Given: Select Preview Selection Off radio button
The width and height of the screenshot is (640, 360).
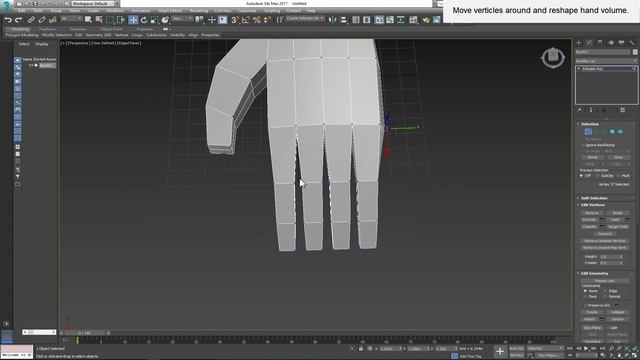Looking at the screenshot, I should (x=581, y=176).
